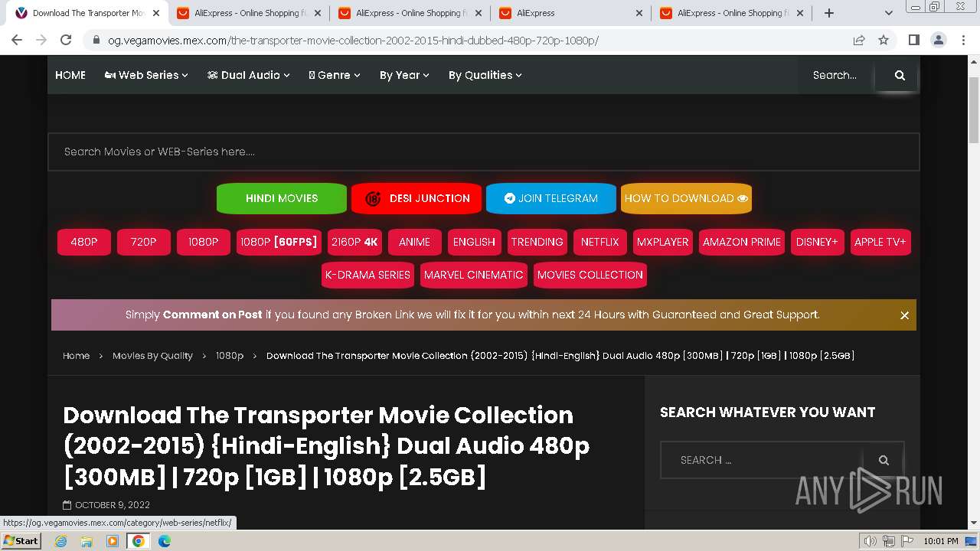Open the K-DRAMA SERIES tag

tap(367, 275)
